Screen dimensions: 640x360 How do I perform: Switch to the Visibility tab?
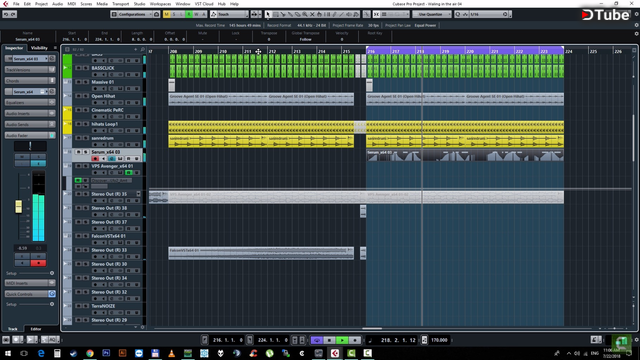tap(39, 48)
